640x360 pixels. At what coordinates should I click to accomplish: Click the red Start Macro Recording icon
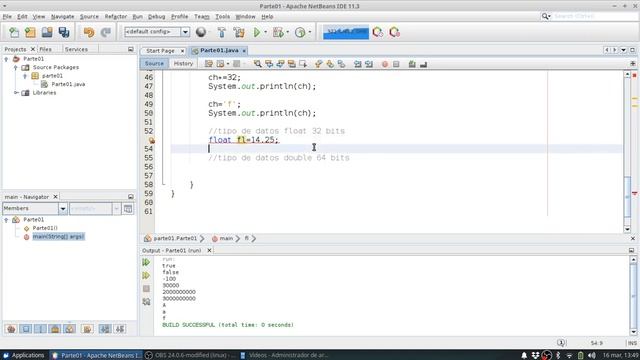click(384, 64)
